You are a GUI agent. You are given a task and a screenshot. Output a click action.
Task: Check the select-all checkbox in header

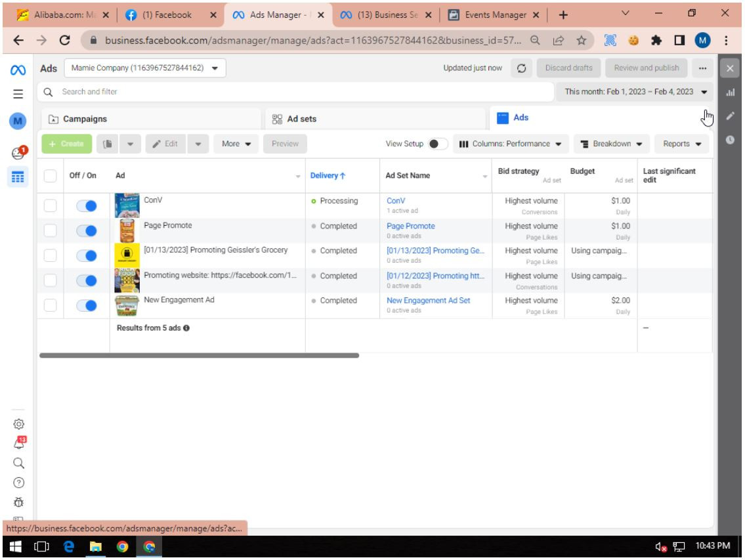(x=50, y=176)
